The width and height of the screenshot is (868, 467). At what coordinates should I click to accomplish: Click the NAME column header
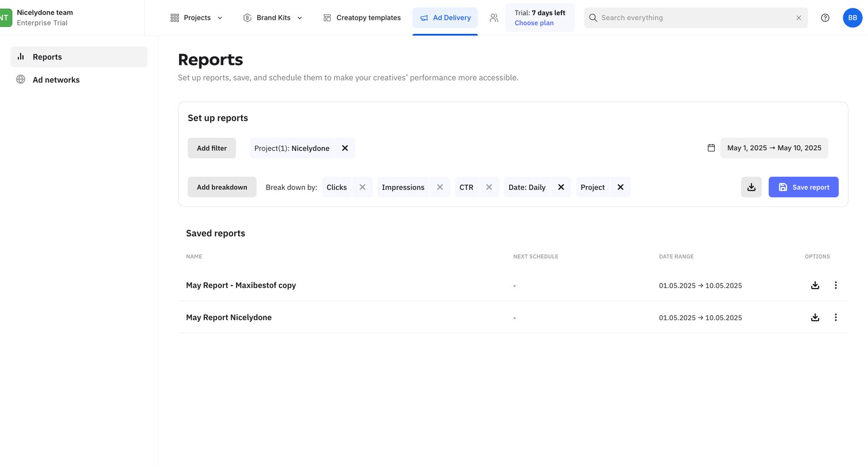click(x=194, y=256)
